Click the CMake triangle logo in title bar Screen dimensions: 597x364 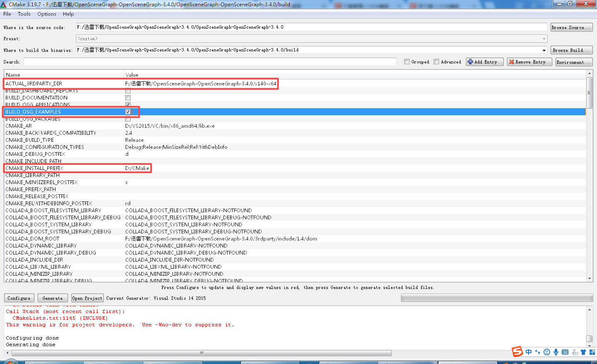click(x=4, y=4)
